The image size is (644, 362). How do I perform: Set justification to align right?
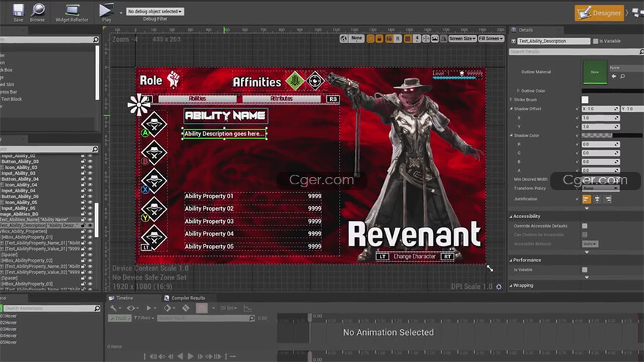coord(608,200)
